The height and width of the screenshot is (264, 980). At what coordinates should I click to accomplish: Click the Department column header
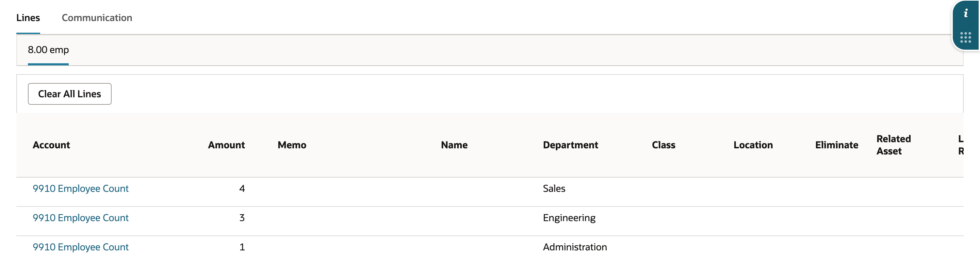click(570, 145)
